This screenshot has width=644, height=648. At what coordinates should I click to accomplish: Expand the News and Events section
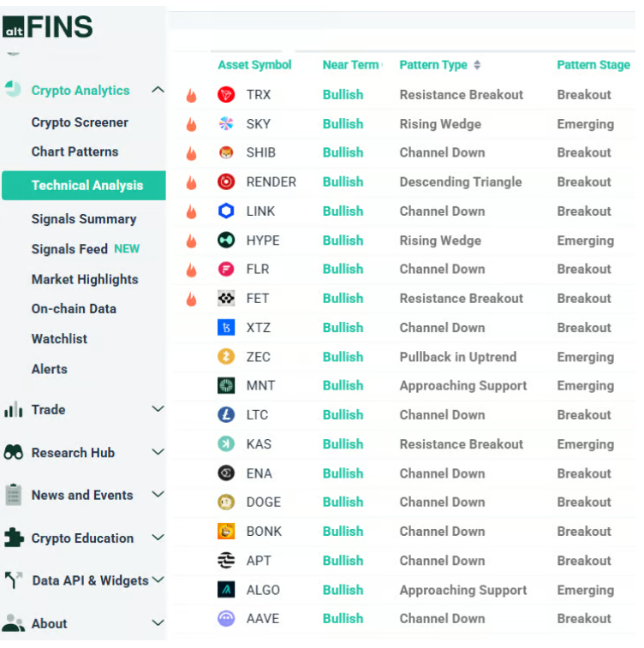point(158,495)
